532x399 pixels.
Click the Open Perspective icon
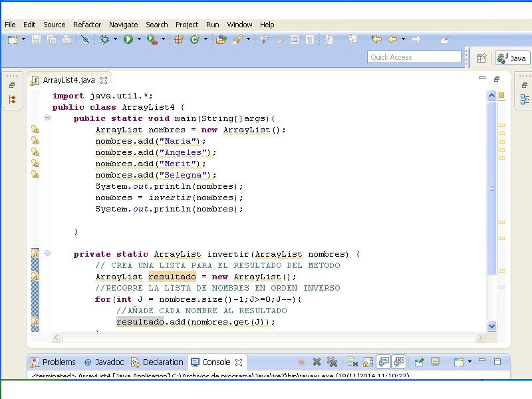(481, 59)
